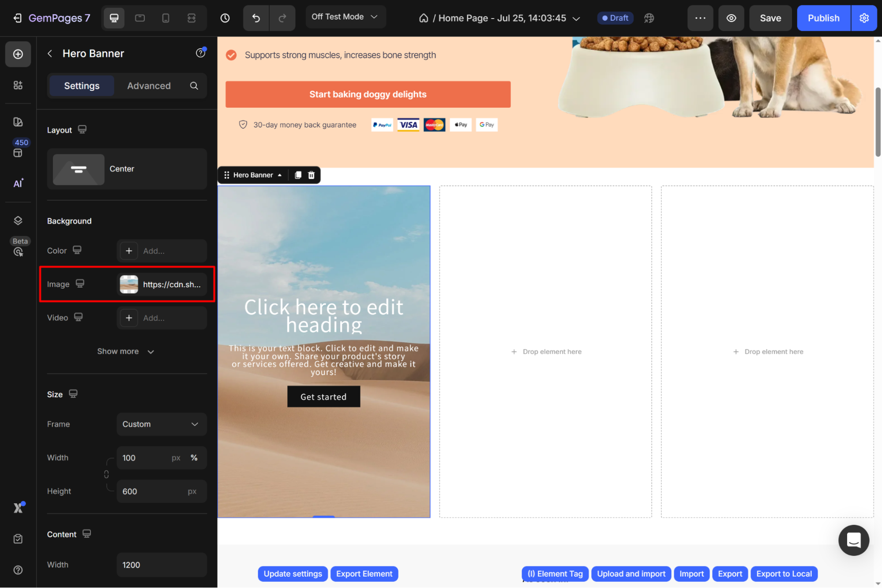
Task: Preview page with the eye icon
Action: click(x=731, y=18)
